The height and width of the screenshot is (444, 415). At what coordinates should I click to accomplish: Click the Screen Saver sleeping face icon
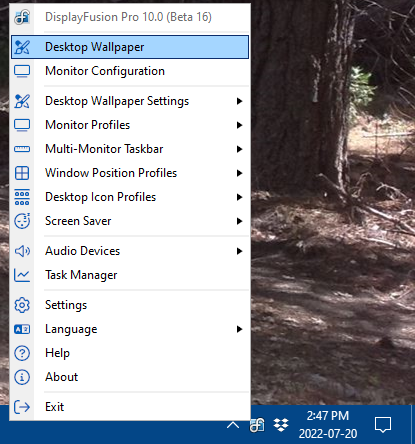[22, 221]
